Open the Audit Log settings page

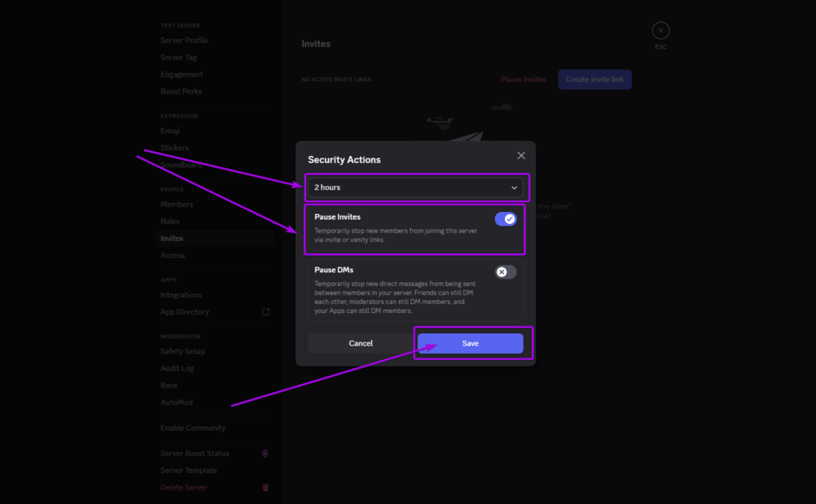[x=177, y=368]
